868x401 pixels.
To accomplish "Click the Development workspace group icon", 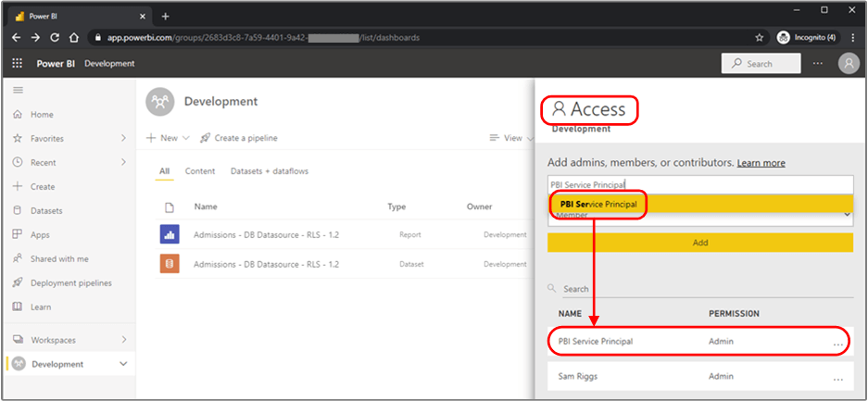I will [159, 102].
